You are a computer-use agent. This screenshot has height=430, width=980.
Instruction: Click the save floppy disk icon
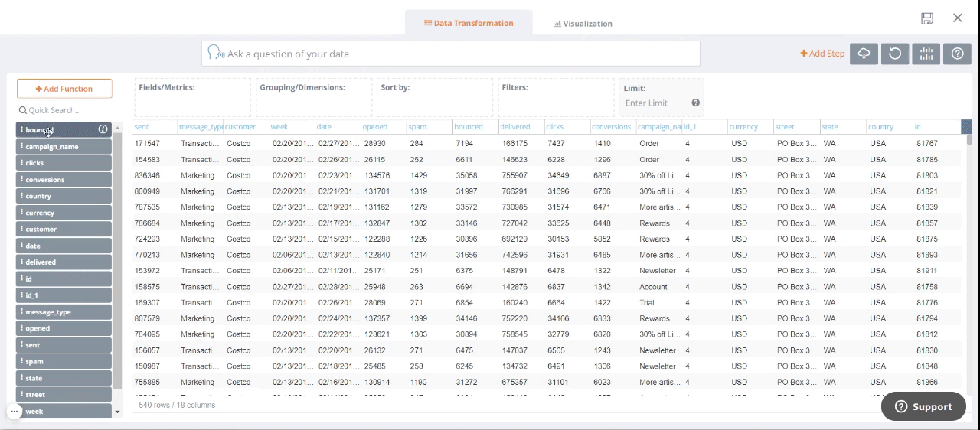927,18
